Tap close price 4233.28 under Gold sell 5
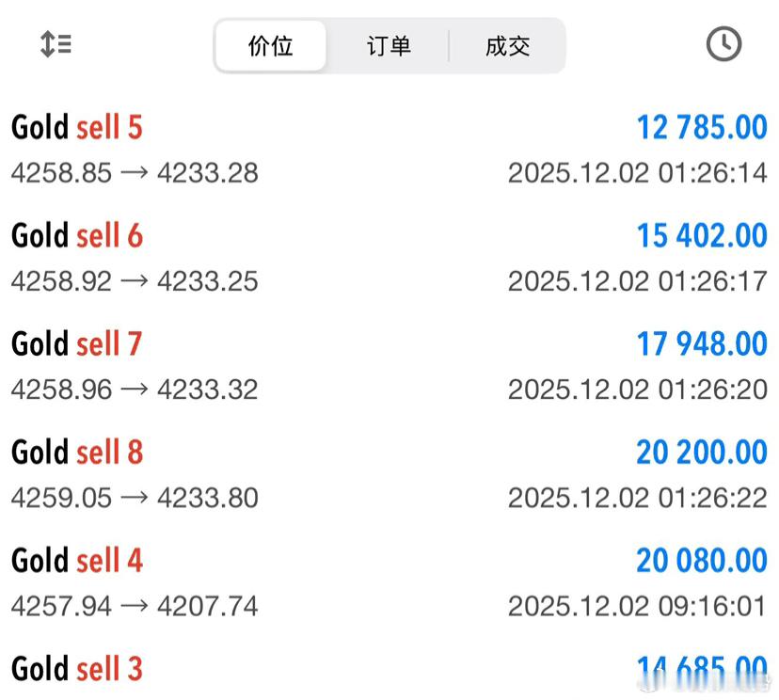This screenshot has height=700, width=779. (x=209, y=172)
